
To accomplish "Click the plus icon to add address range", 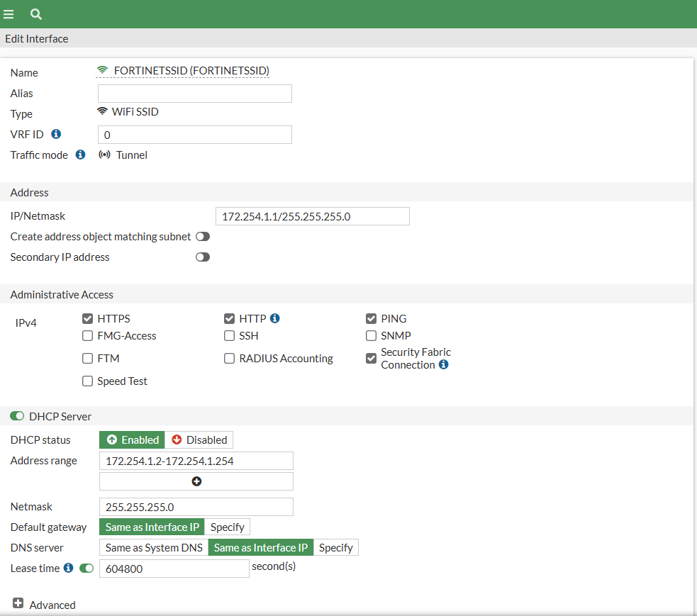I will tap(196, 481).
